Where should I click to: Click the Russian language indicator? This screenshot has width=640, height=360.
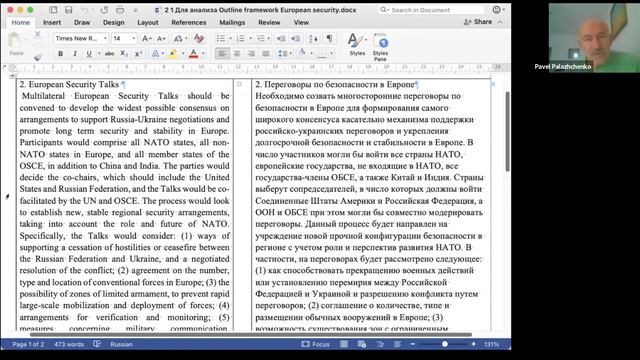pyautogui.click(x=121, y=344)
